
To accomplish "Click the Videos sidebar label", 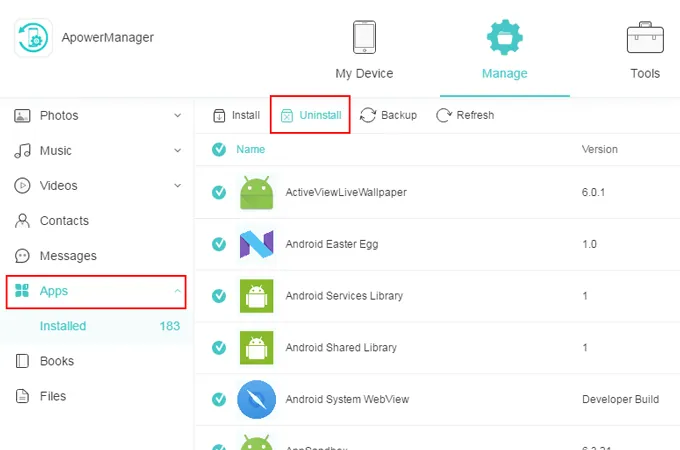I will tap(59, 186).
